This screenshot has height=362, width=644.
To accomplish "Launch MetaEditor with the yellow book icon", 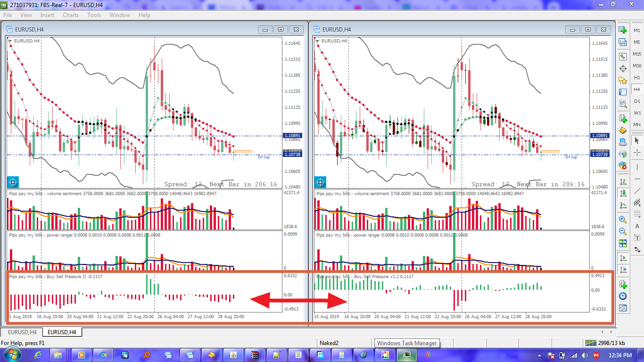I will (x=623, y=130).
